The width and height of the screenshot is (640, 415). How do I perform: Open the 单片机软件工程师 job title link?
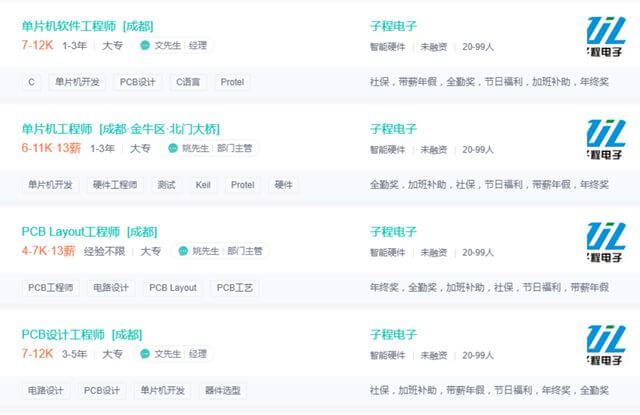[x=87, y=26]
